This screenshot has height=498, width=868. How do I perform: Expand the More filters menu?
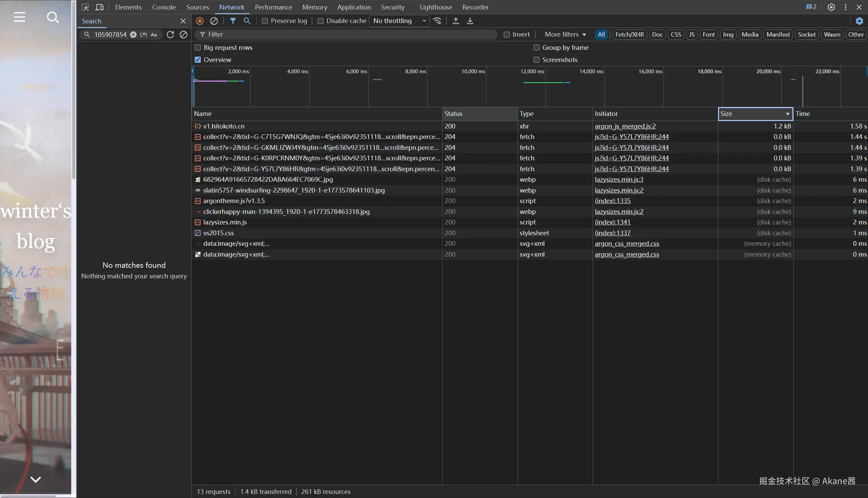(565, 35)
